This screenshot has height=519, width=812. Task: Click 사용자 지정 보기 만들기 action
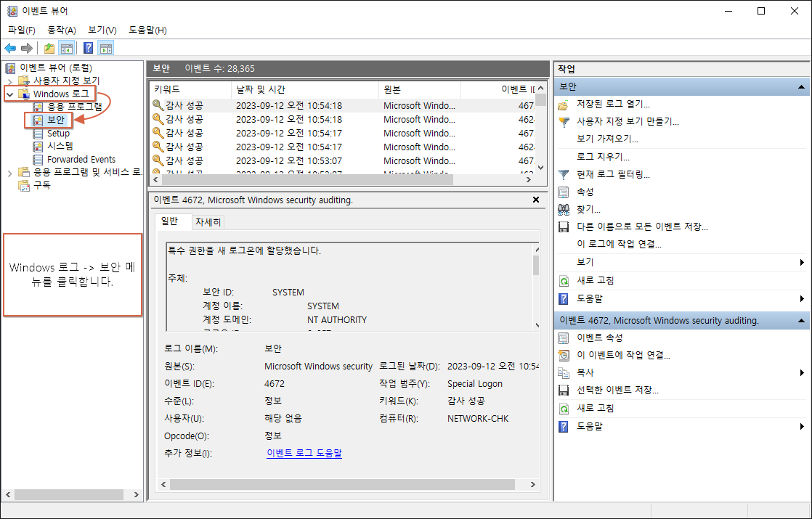click(628, 122)
